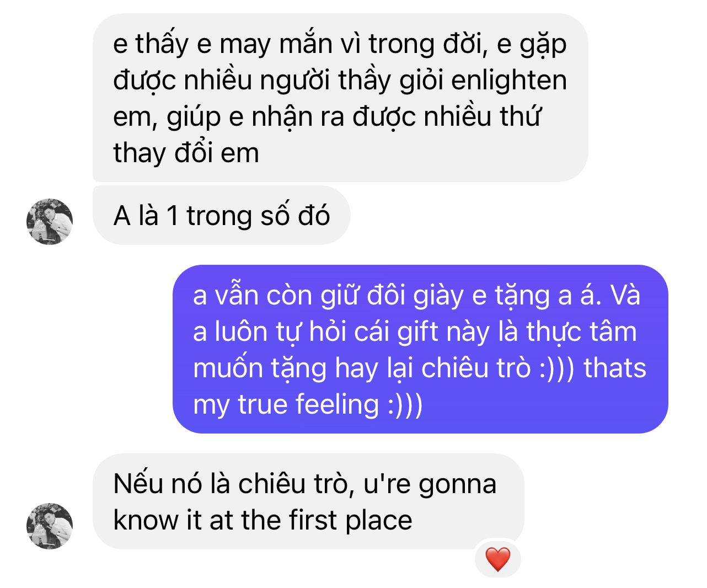This screenshot has height=588, width=707.
Task: Click 'muốn tặng hay lại chiêu trò' line
Action: click(362, 368)
